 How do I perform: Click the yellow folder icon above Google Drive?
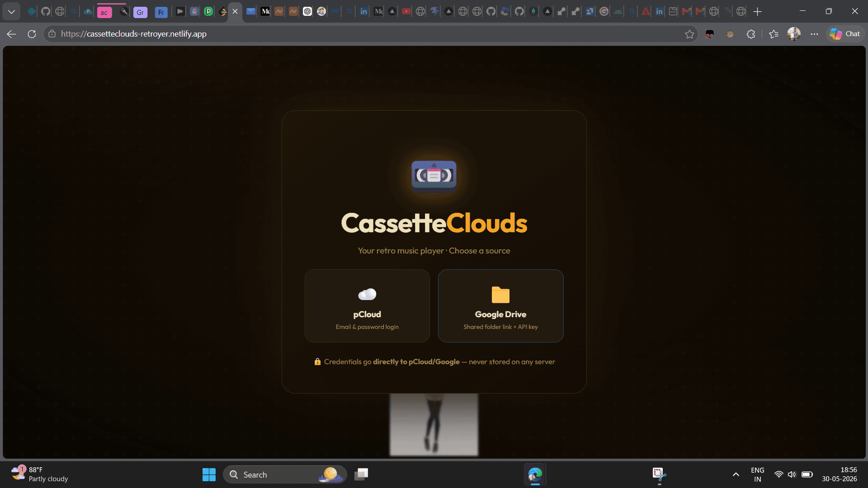(x=500, y=295)
